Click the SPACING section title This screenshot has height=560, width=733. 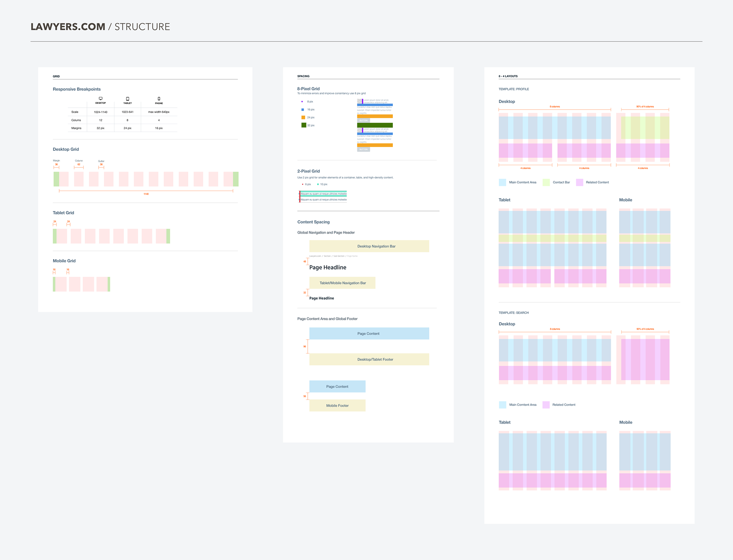(304, 76)
